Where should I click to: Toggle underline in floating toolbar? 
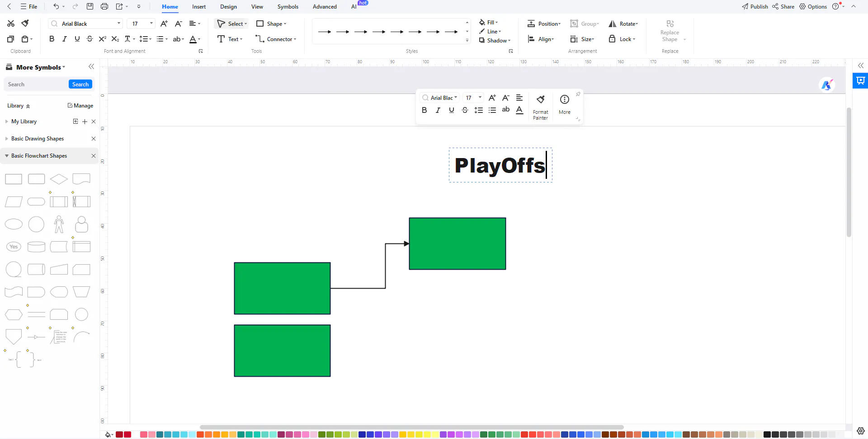451,110
